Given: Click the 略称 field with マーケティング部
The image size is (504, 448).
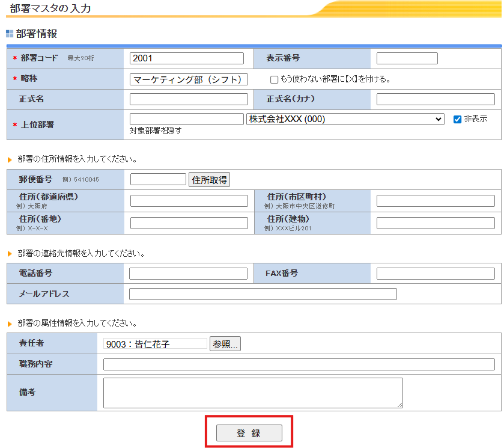Looking at the screenshot, I should tap(189, 79).
